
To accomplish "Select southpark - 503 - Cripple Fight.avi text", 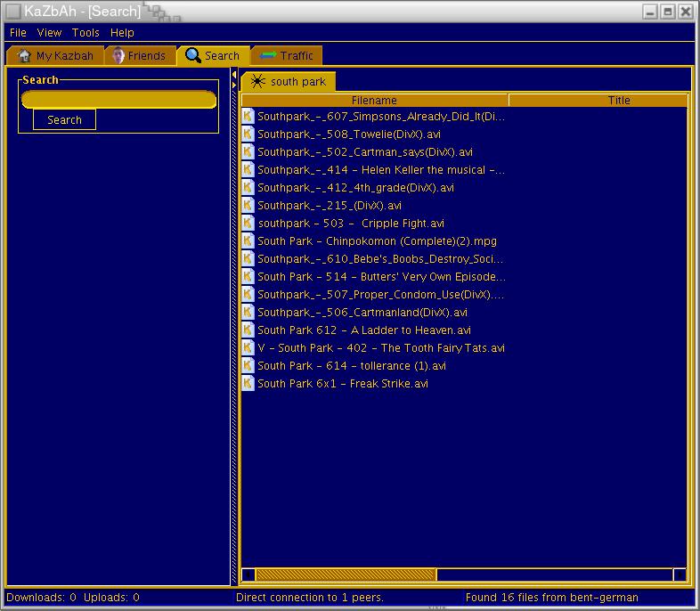I will coord(351,224).
